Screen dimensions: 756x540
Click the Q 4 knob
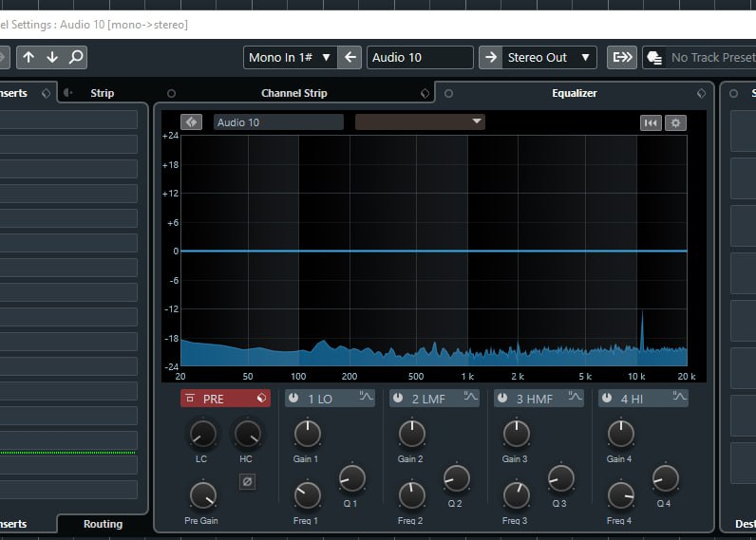coord(666,478)
